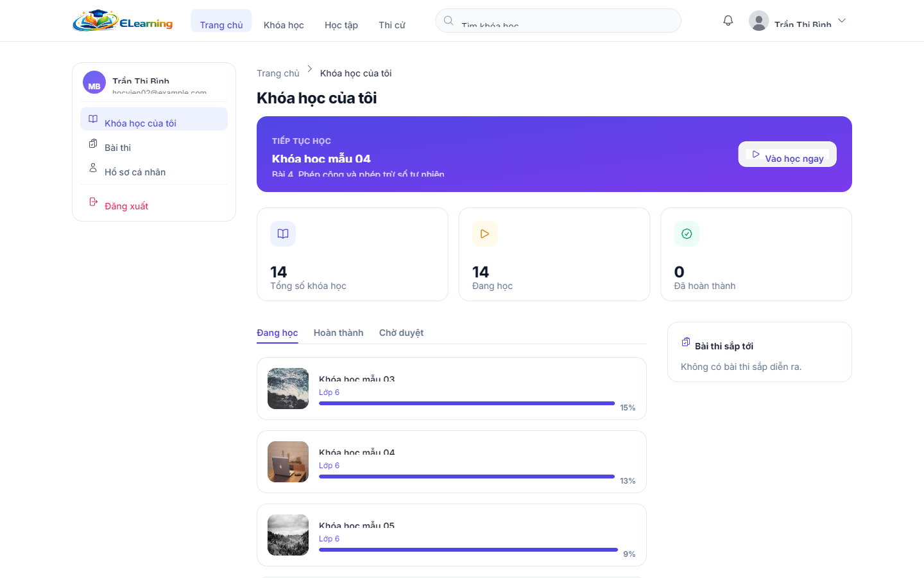
Task: Open the Khóa học mẫu 04 laptop thumbnail
Action: [288, 462]
